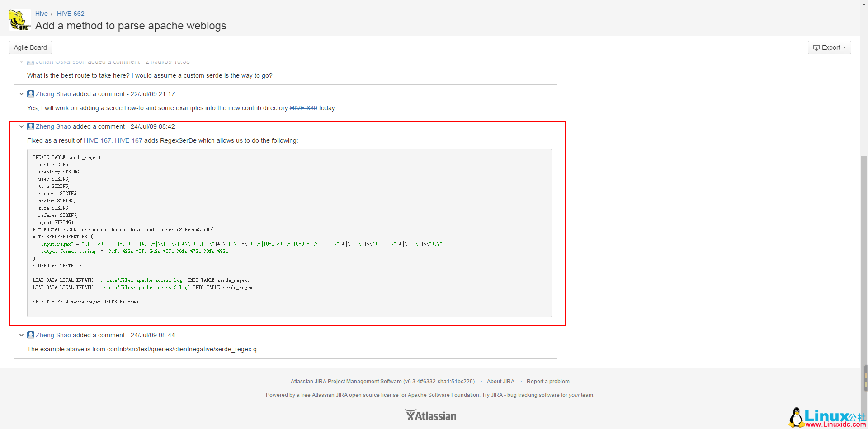Click the scrollbar up arrow

pyautogui.click(x=864, y=3)
